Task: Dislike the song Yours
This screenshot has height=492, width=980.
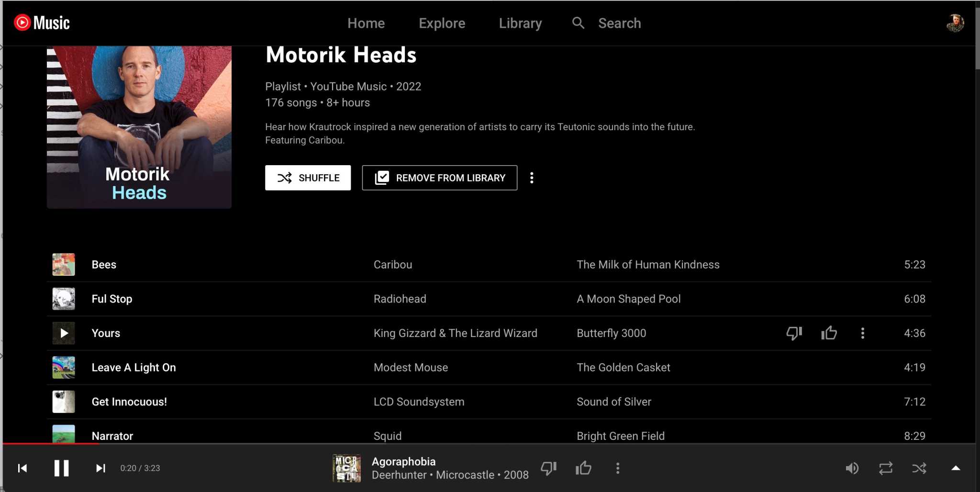Action: 794,333
